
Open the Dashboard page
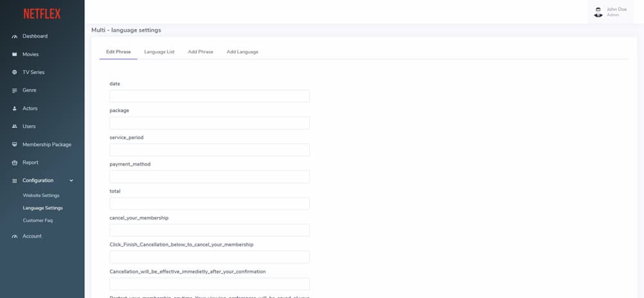point(35,36)
